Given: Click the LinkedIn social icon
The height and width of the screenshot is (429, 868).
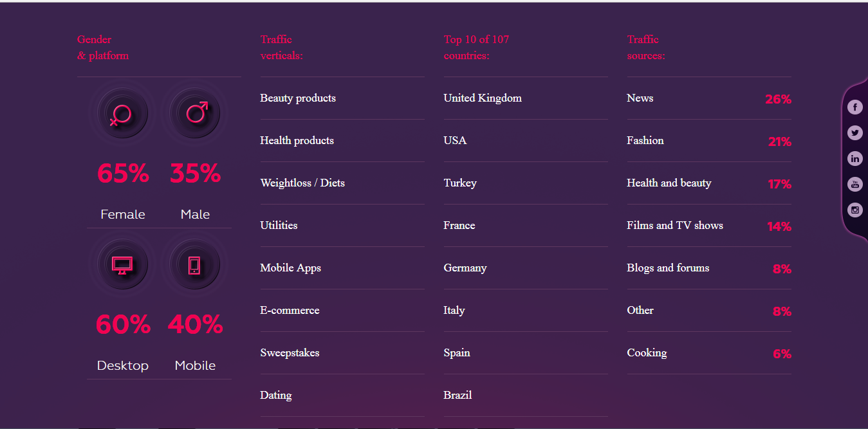Looking at the screenshot, I should point(854,159).
